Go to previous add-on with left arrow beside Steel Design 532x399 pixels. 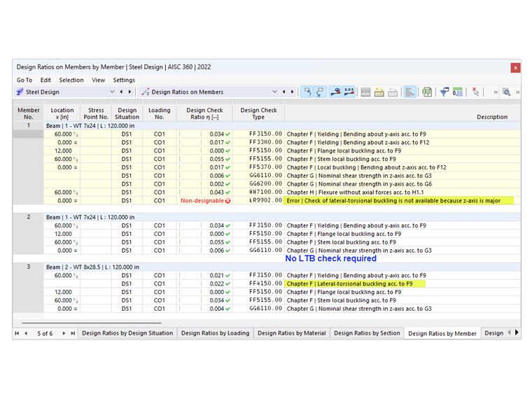pos(122,92)
